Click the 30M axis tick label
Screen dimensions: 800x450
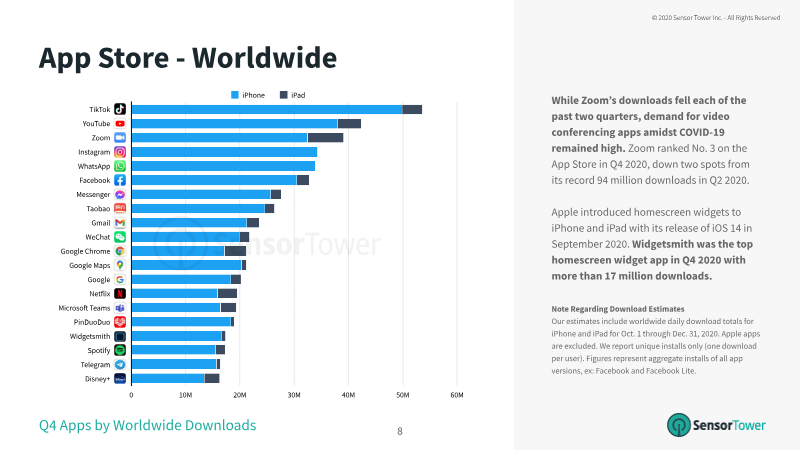click(294, 395)
